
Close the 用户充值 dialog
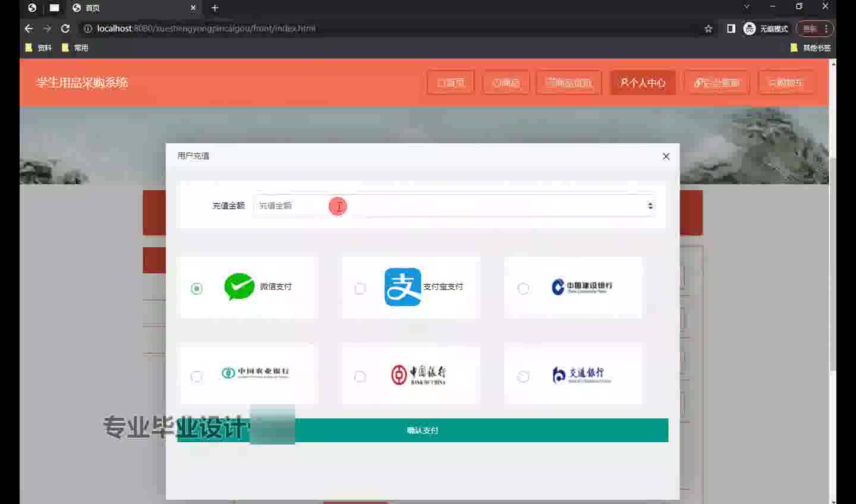[666, 156]
